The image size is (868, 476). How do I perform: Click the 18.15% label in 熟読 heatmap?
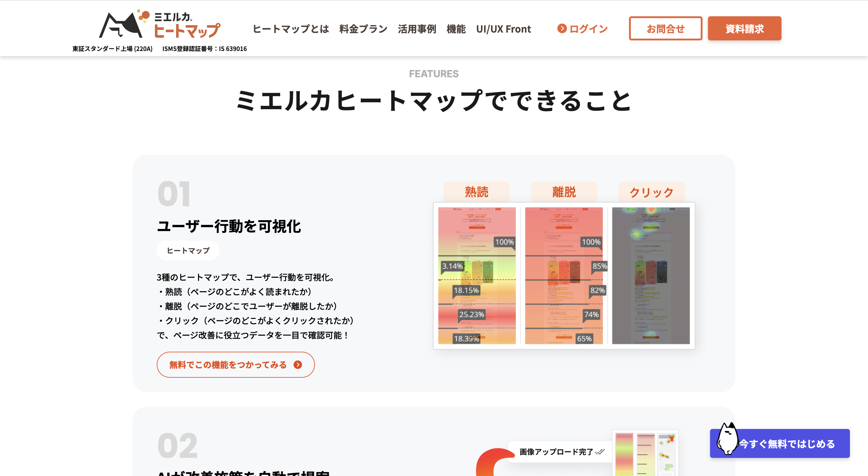click(466, 290)
